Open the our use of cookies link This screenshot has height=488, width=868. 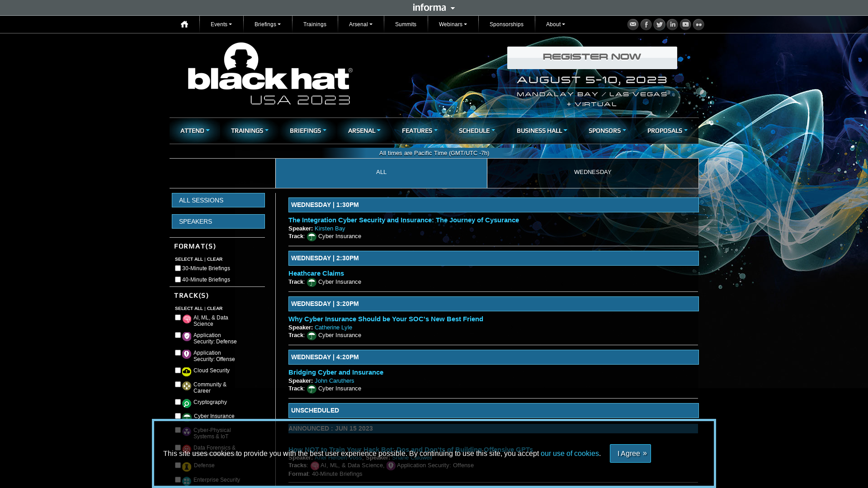[570, 453]
